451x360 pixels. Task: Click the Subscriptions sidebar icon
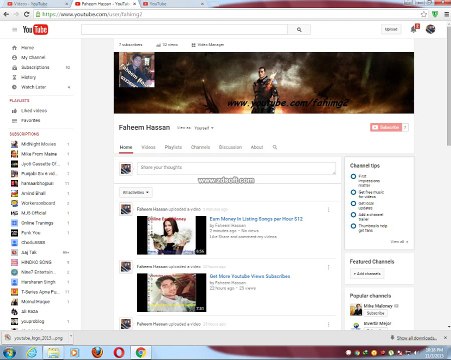14,67
